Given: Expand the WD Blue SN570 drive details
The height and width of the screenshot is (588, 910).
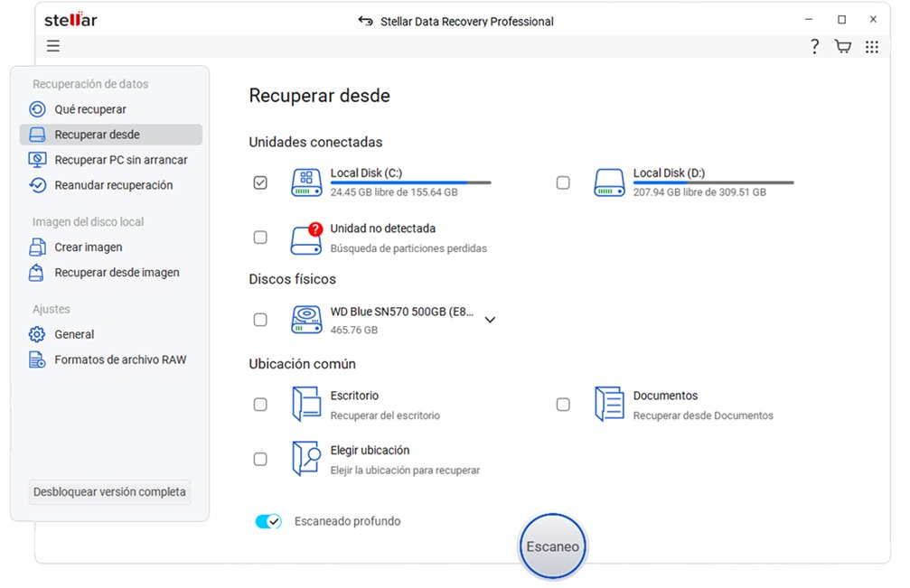Looking at the screenshot, I should tap(490, 319).
